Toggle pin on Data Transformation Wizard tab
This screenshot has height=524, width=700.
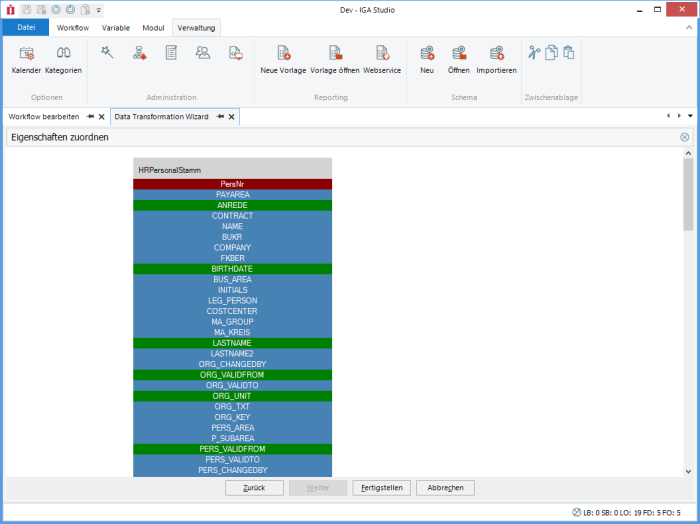click(220, 117)
